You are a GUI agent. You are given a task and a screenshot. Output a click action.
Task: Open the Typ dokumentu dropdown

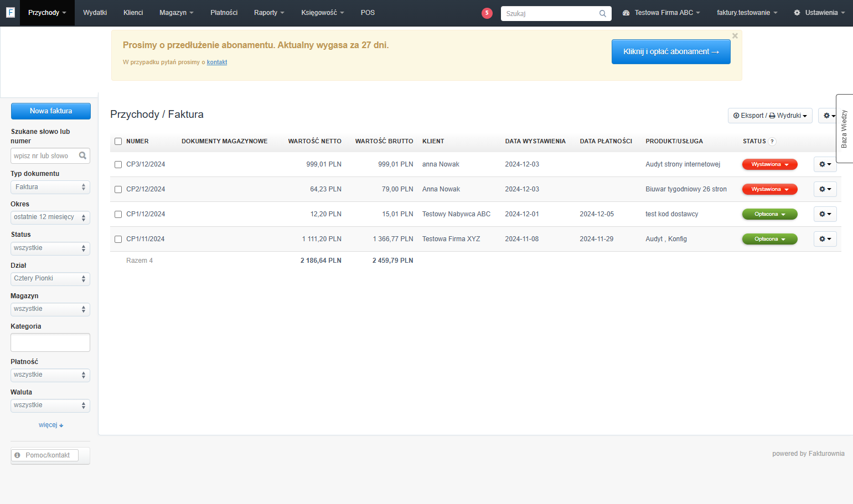[50, 187]
